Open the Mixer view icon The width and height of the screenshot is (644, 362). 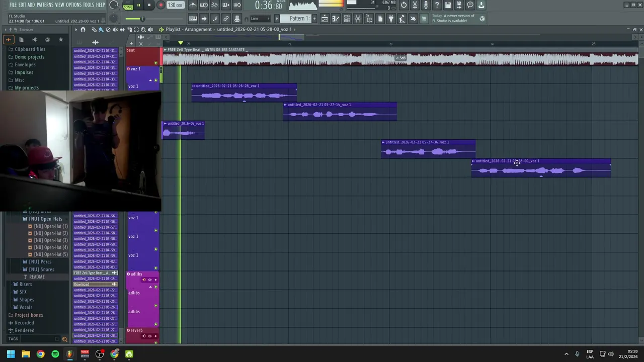(x=358, y=19)
